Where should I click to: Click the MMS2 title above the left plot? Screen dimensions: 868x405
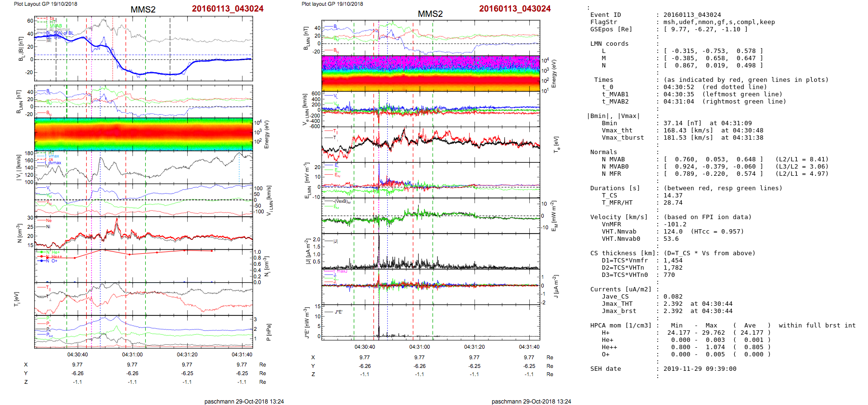[143, 10]
